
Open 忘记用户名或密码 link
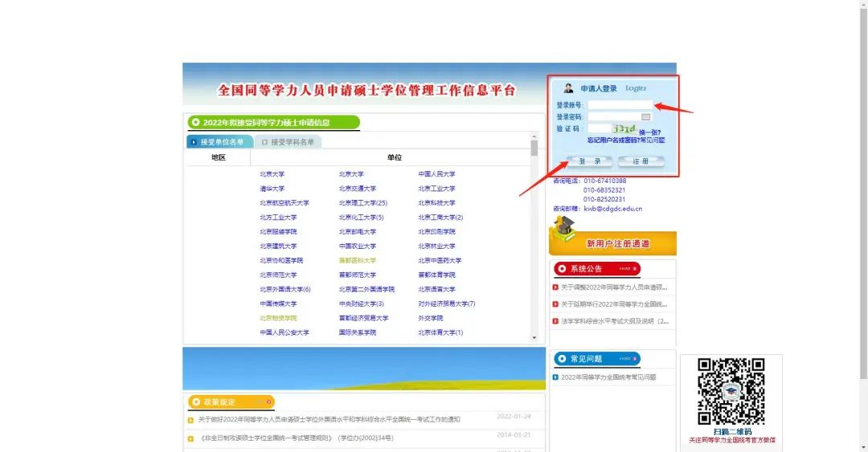(613, 140)
